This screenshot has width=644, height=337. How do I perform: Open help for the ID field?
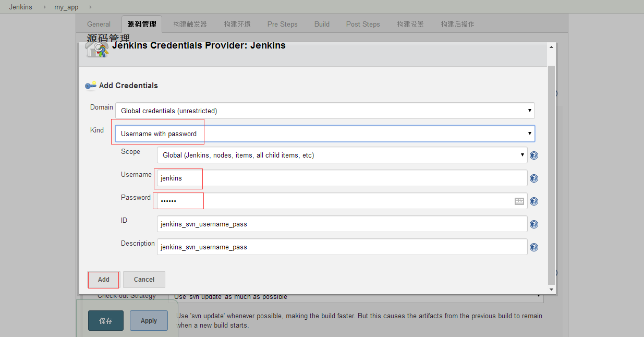534,224
